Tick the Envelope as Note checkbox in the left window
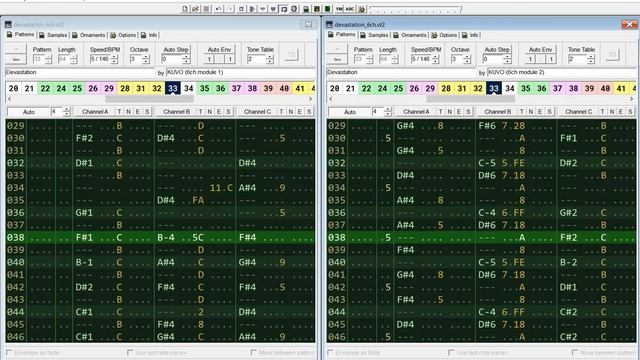The width and height of the screenshot is (640, 360). click(9, 352)
